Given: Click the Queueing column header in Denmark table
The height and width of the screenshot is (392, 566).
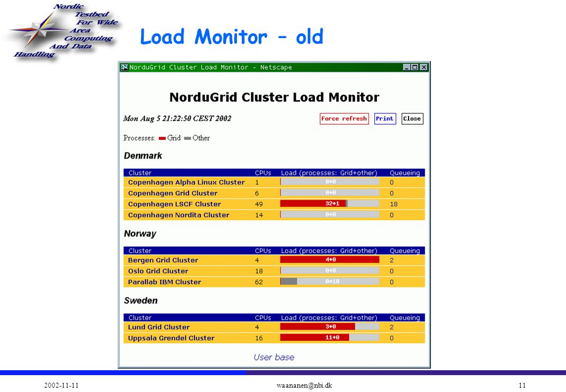Looking at the screenshot, I should click(x=405, y=173).
